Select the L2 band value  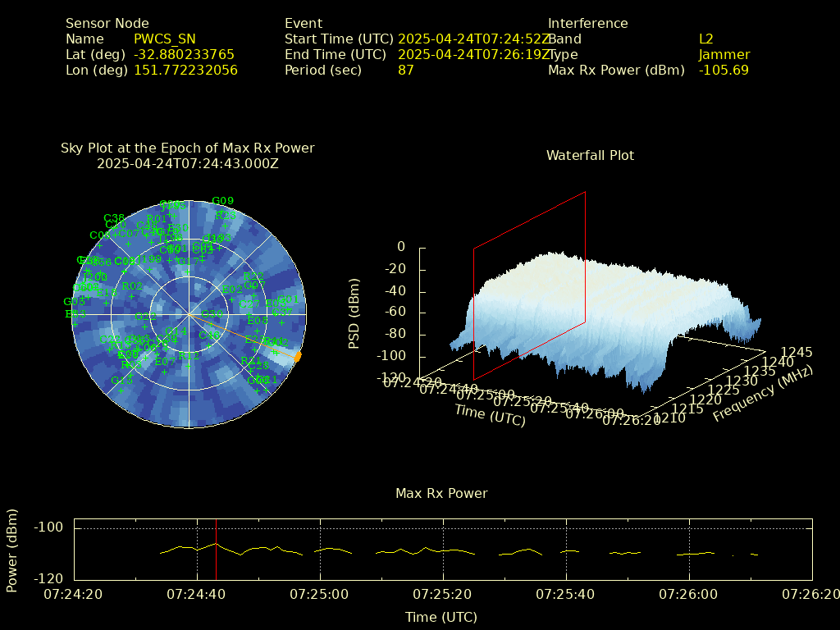coord(705,39)
